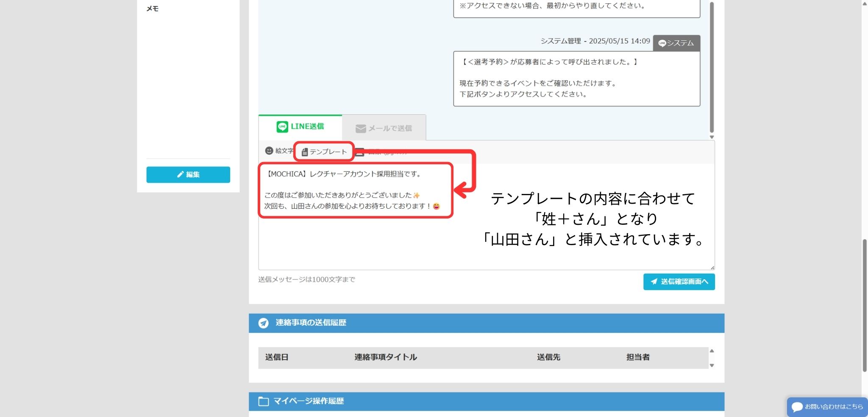The image size is (868, 417).
Task: Click the 絵文字 smiley emoji icon
Action: pyautogui.click(x=269, y=151)
